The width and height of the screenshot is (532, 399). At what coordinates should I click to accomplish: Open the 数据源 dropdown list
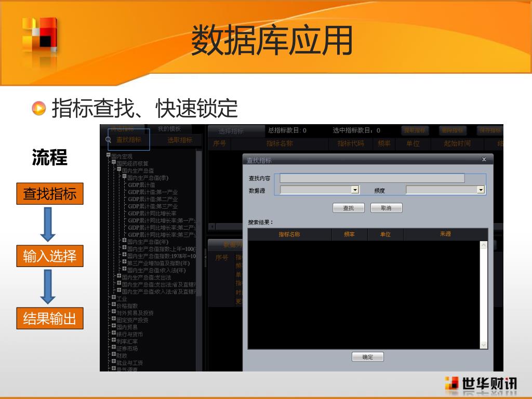pyautogui.click(x=355, y=190)
